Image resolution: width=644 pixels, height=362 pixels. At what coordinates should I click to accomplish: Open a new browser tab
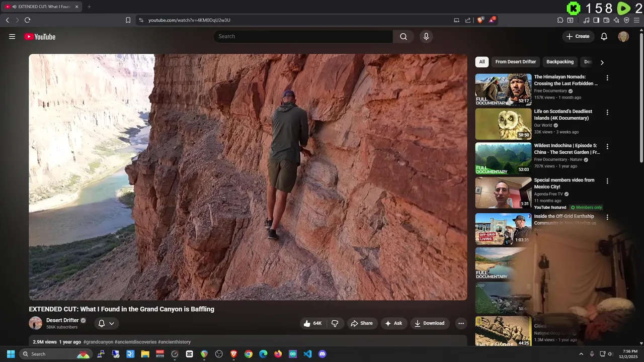pyautogui.click(x=89, y=7)
